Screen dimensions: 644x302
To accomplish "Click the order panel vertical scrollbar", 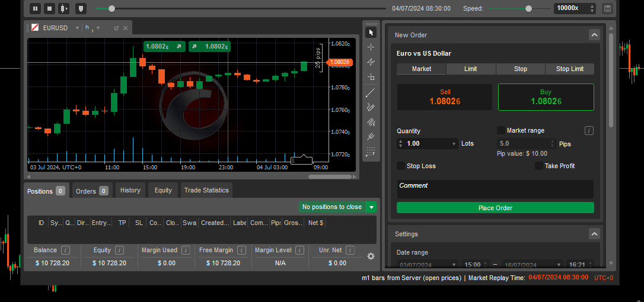I will pyautogui.click(x=611, y=80).
